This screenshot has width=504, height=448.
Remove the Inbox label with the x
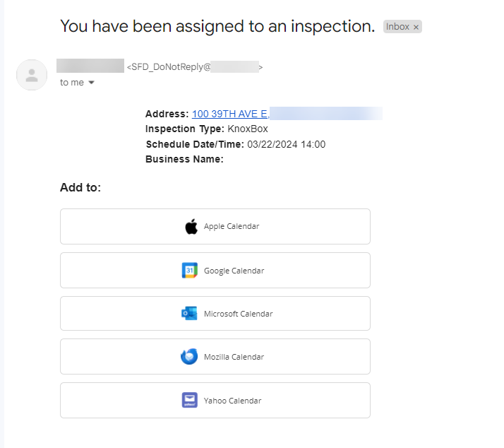[416, 27]
